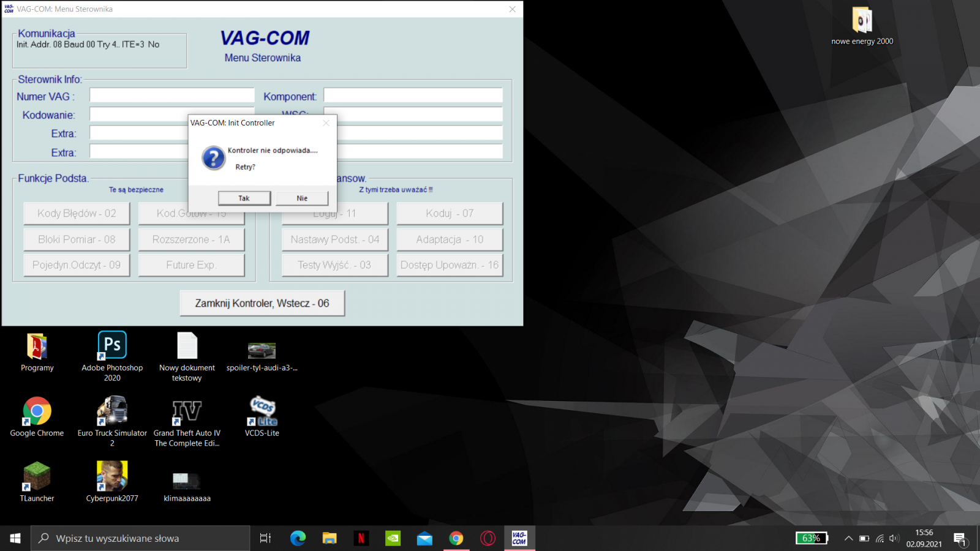Screen dimensions: 980x551
Task: Click the Nastawy Podst. - 04 button
Action: [335, 239]
